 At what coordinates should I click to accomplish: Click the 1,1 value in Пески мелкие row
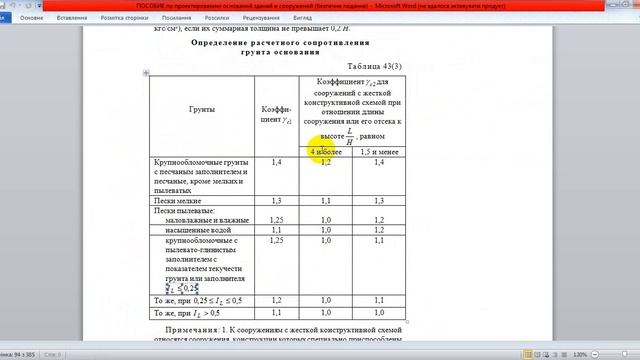[326, 201]
